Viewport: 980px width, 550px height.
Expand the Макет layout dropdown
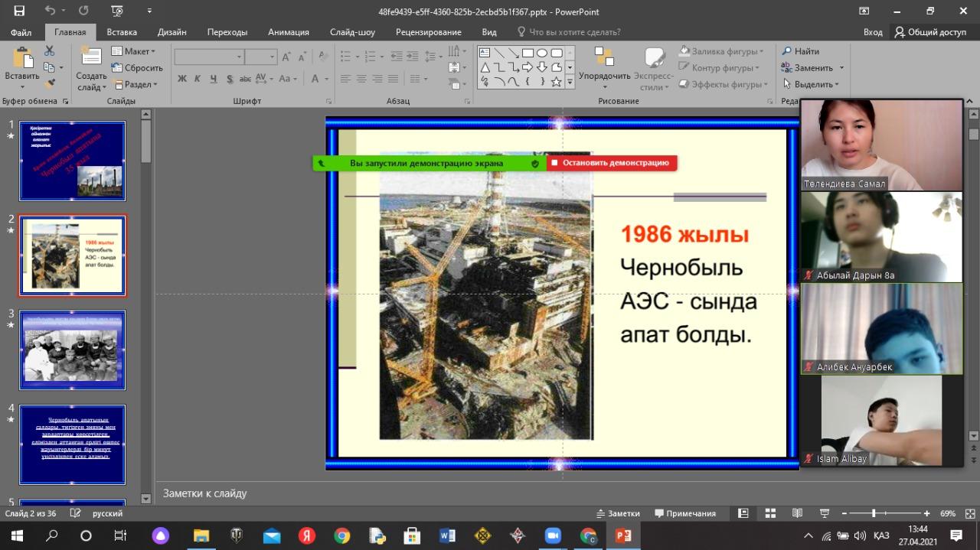click(x=133, y=51)
